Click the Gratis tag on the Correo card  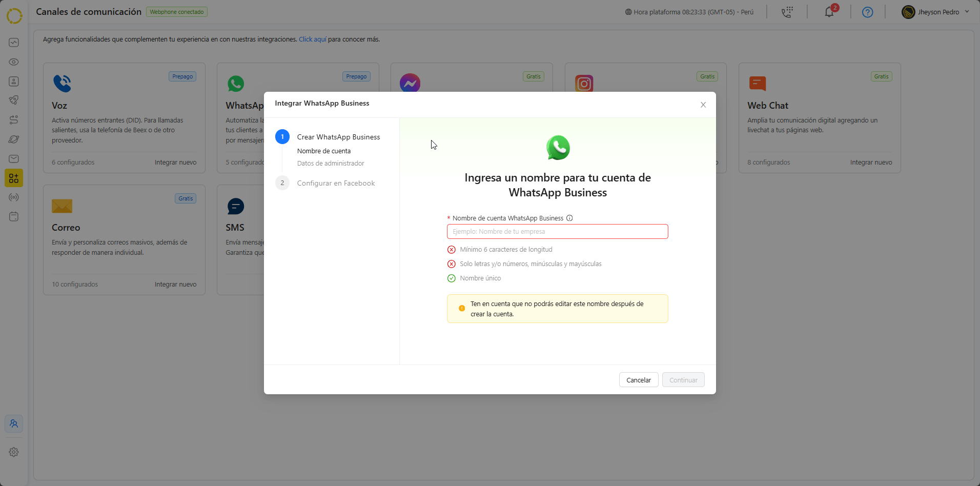(x=186, y=198)
